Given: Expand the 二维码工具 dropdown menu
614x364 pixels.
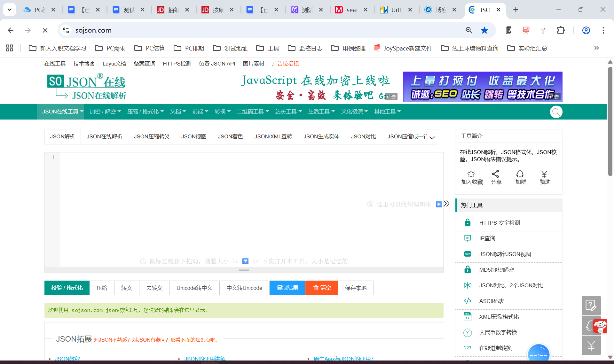Looking at the screenshot, I should pyautogui.click(x=253, y=112).
